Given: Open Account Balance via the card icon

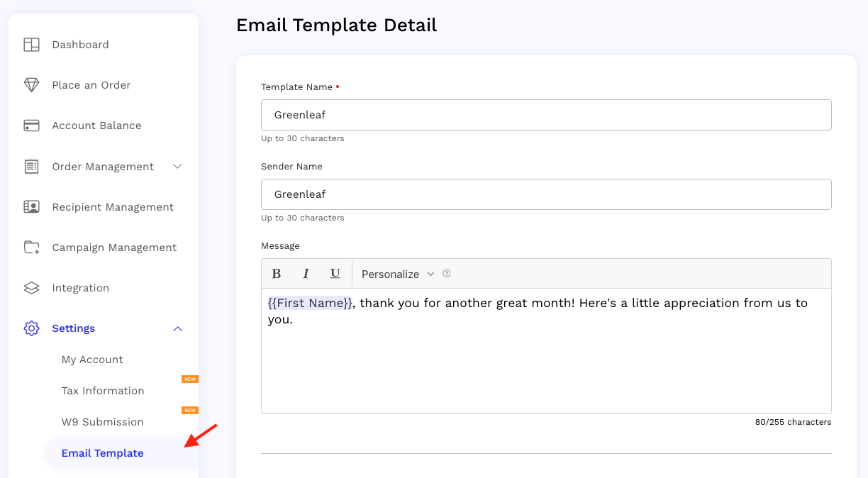Looking at the screenshot, I should 31,125.
